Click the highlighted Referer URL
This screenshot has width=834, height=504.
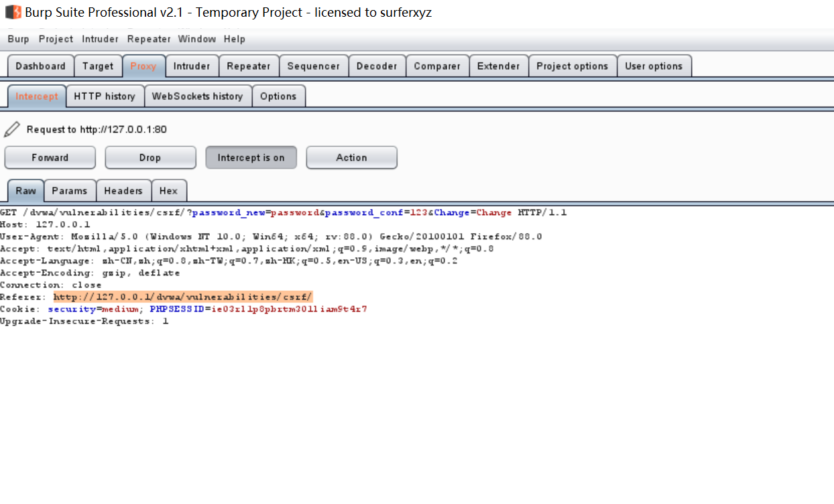pos(183,297)
